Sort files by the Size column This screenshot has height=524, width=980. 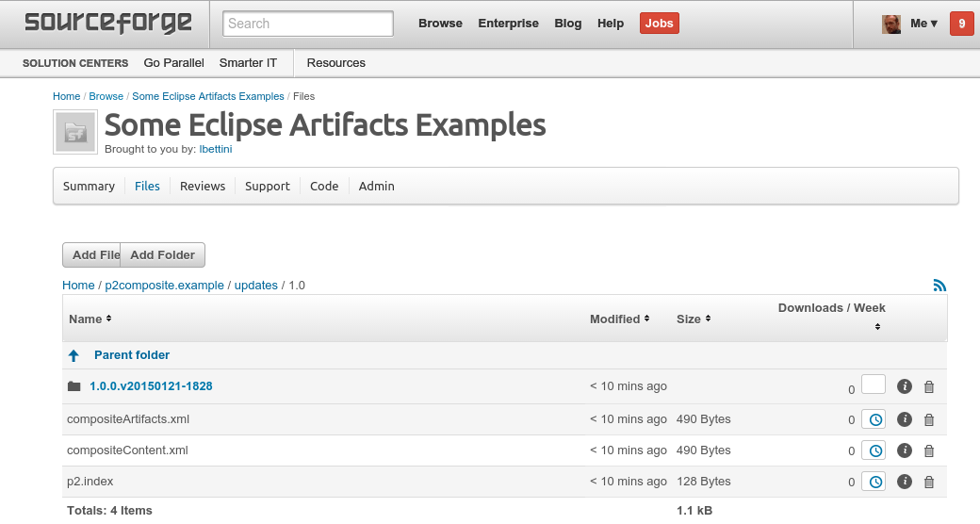(694, 319)
